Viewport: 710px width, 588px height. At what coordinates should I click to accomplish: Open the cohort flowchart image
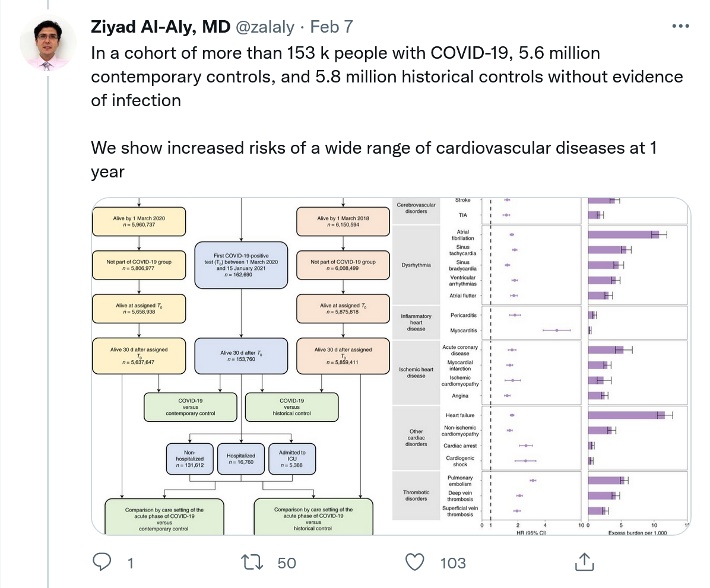(x=241, y=366)
